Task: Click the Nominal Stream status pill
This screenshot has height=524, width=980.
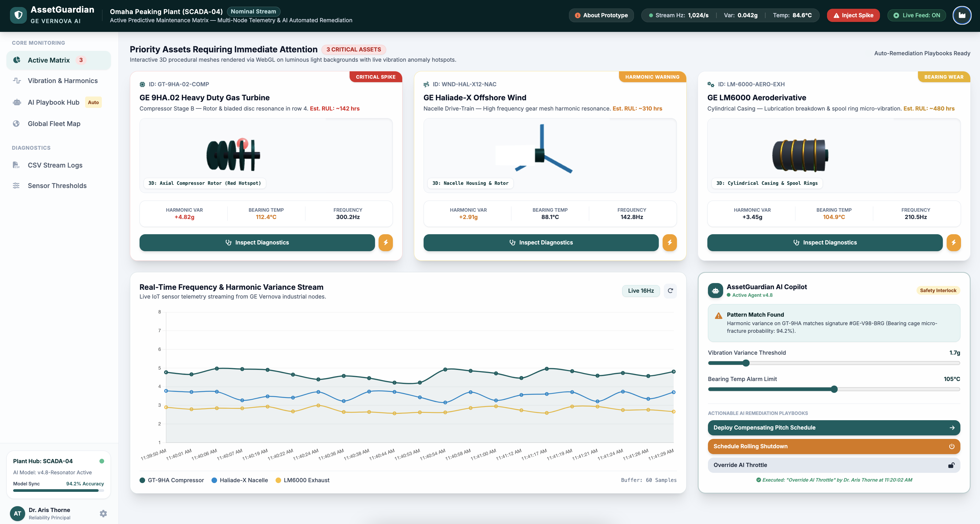Action: (x=253, y=11)
